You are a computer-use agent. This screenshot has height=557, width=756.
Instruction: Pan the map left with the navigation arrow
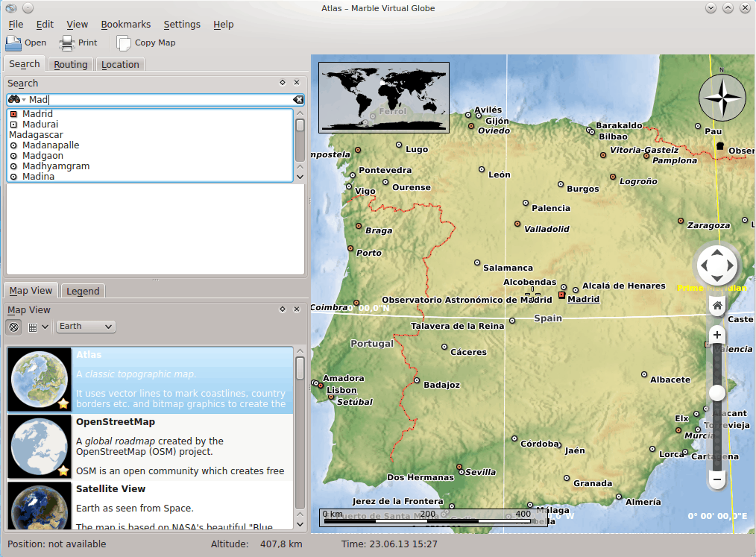[x=705, y=265]
